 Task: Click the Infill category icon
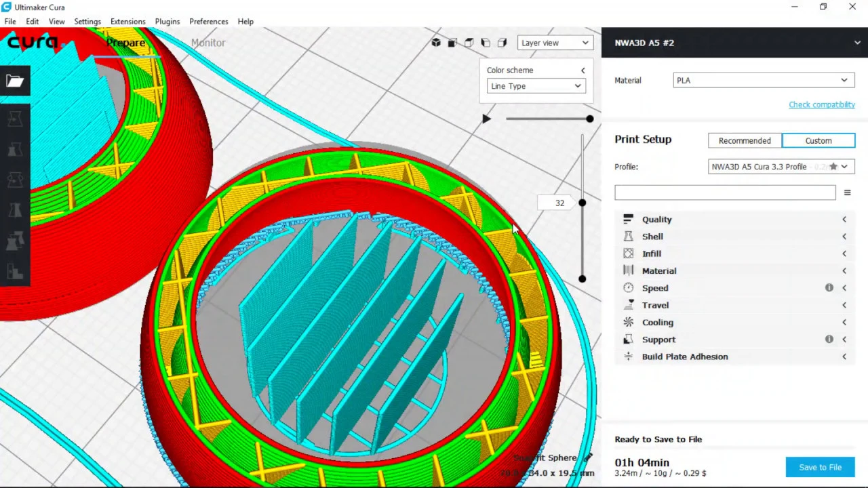(628, 253)
